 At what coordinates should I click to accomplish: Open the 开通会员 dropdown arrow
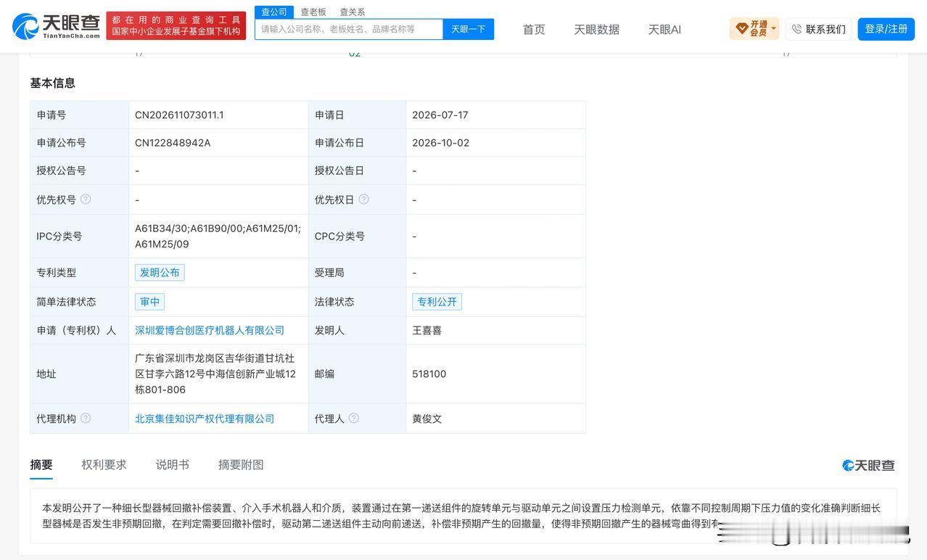point(773,29)
